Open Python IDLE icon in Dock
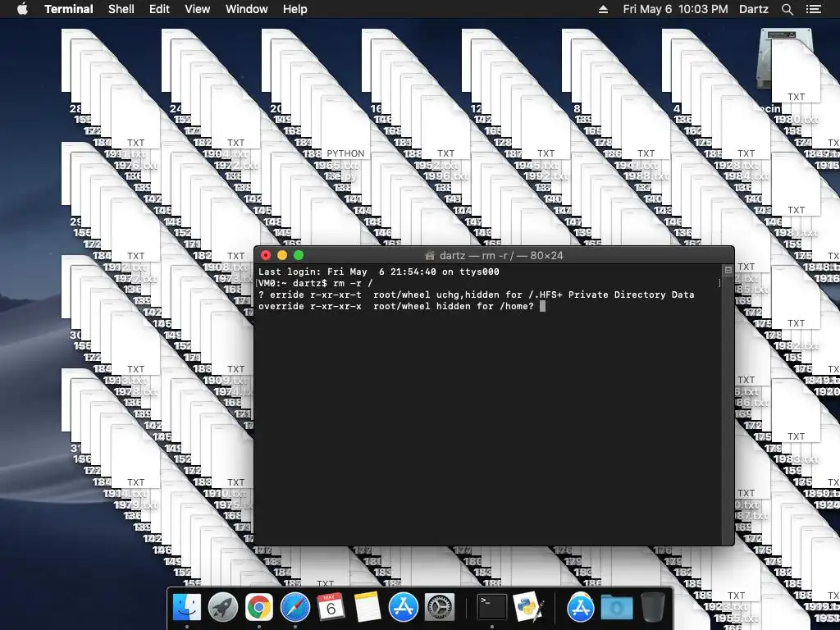This screenshot has width=840, height=630. point(528,608)
